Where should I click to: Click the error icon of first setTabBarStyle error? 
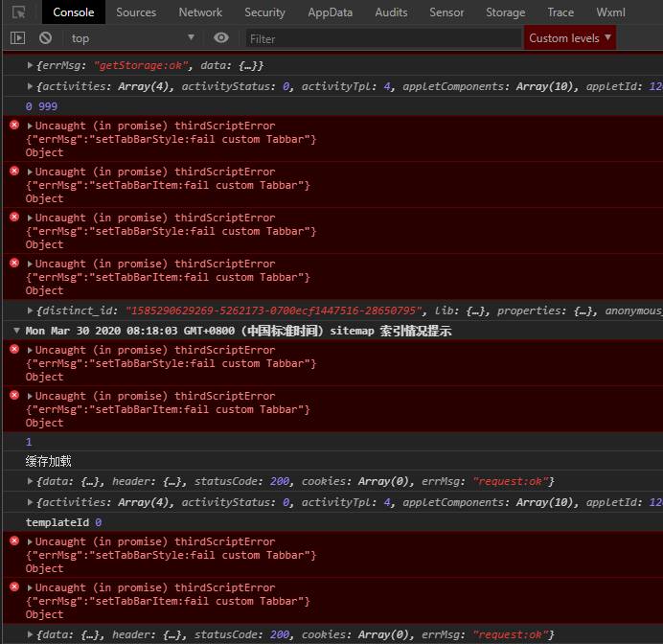click(14, 125)
